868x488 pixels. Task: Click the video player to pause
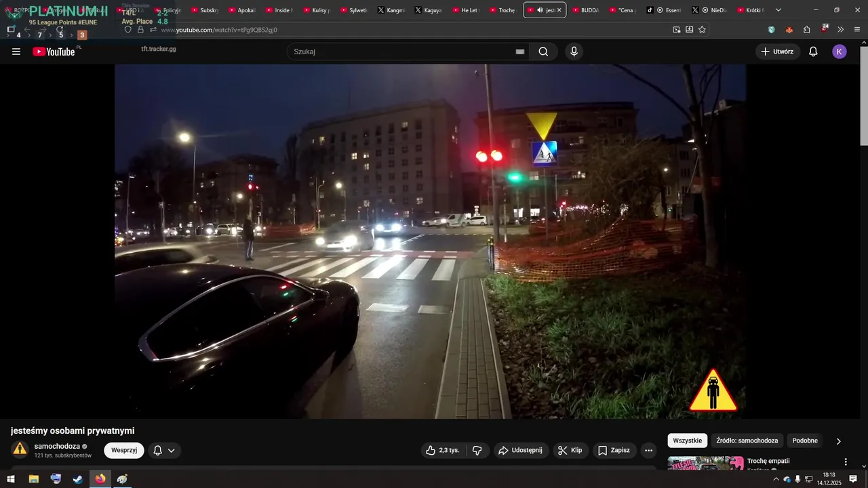[x=431, y=241]
